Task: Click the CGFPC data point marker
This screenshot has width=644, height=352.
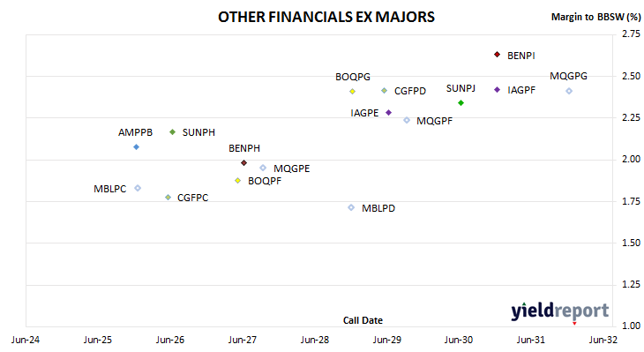Action: 168,198
